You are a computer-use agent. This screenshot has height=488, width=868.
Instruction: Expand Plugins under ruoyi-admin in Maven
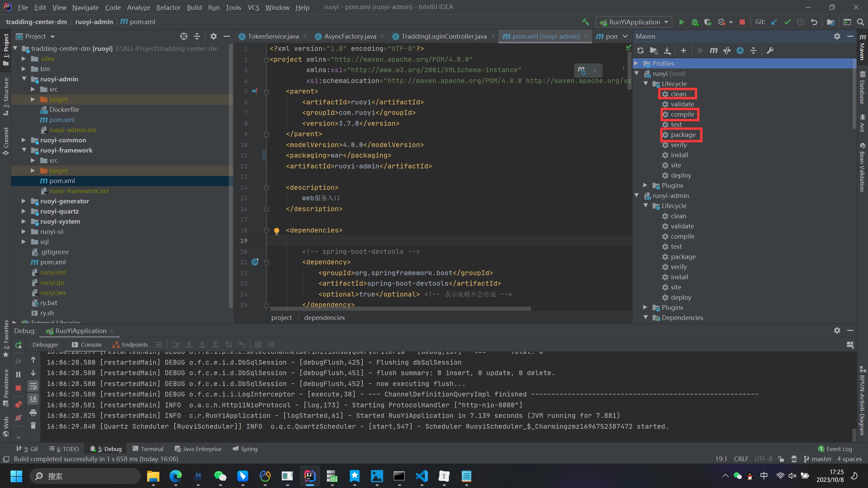(645, 307)
